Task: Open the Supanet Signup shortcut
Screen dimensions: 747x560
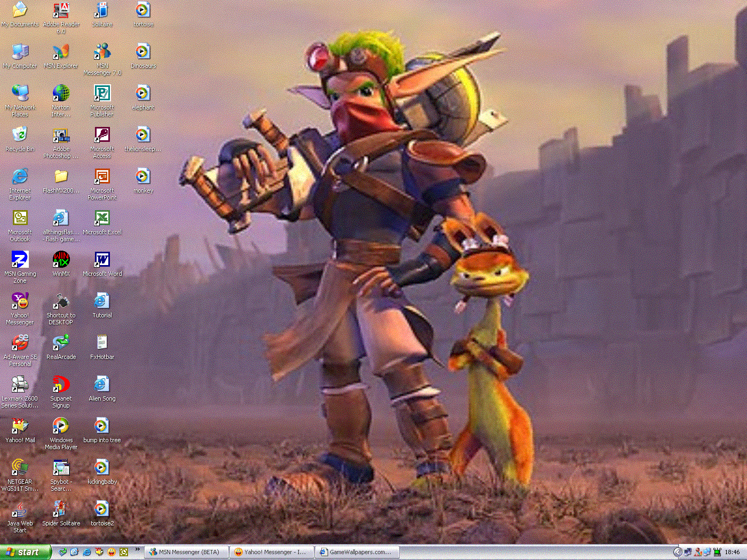Action: (61, 392)
